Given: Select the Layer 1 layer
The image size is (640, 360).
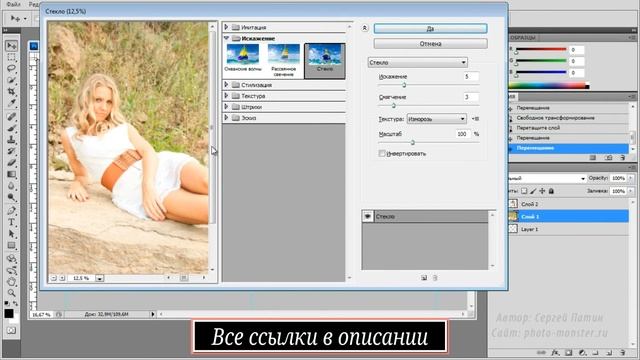Looking at the screenshot, I should pyautogui.click(x=567, y=229).
